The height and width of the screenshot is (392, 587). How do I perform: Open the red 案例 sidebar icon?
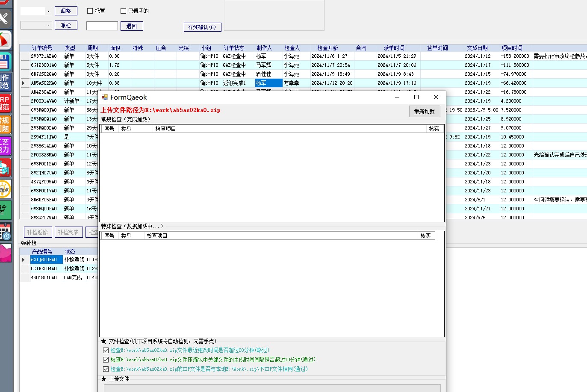(5, 168)
